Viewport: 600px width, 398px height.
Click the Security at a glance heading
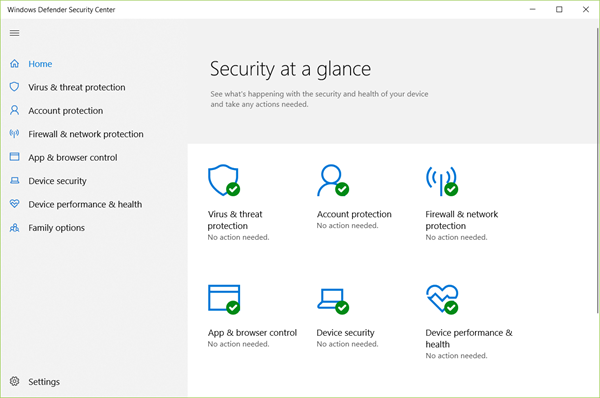click(x=290, y=69)
